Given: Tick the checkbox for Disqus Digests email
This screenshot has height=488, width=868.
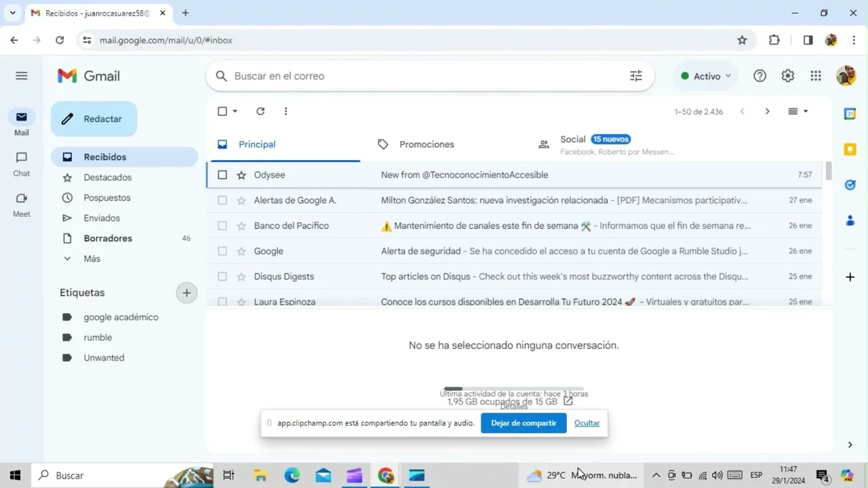Looking at the screenshot, I should click(x=222, y=277).
